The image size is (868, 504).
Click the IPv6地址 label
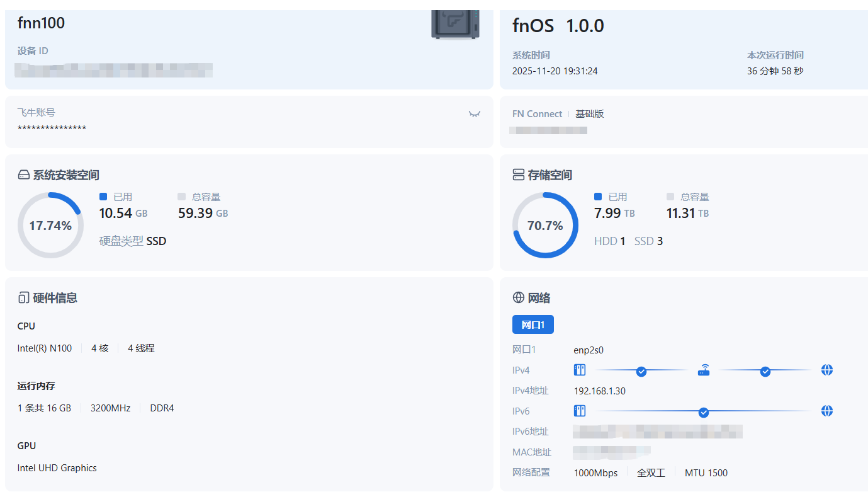(x=531, y=432)
